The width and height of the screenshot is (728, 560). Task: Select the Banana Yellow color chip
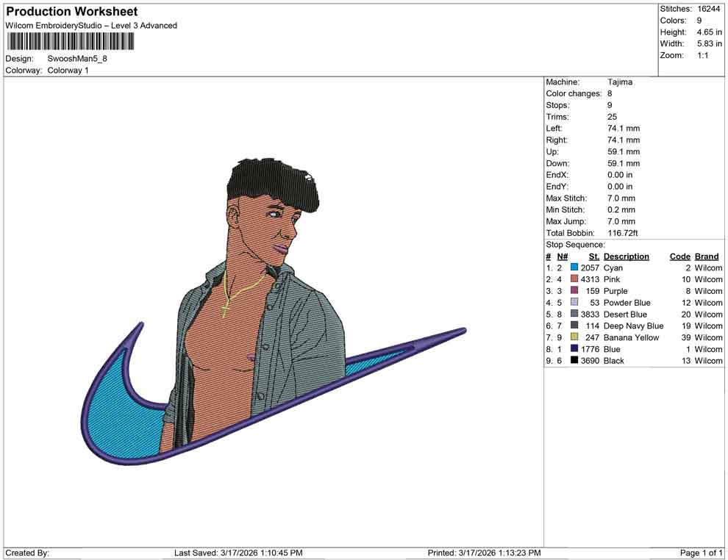(573, 337)
